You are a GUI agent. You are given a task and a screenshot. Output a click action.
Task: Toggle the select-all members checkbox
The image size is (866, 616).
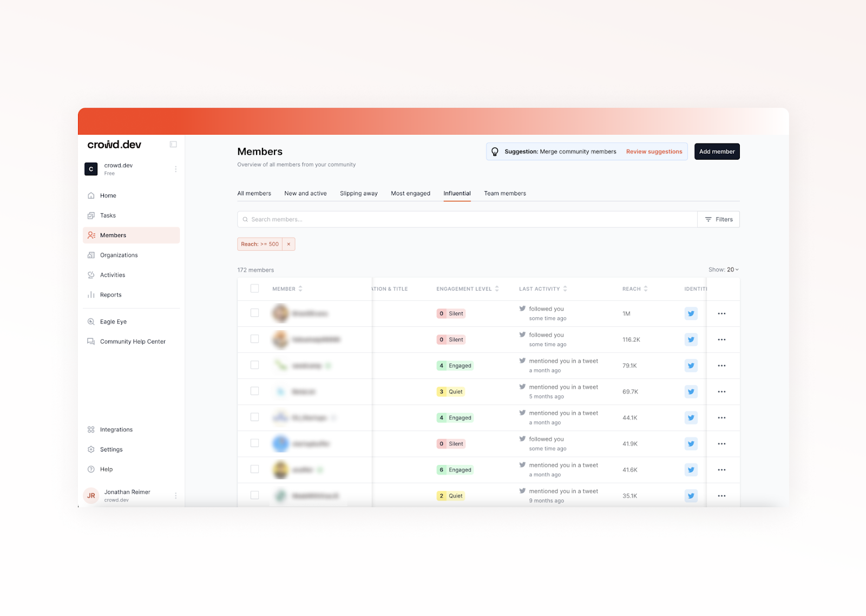(x=254, y=289)
